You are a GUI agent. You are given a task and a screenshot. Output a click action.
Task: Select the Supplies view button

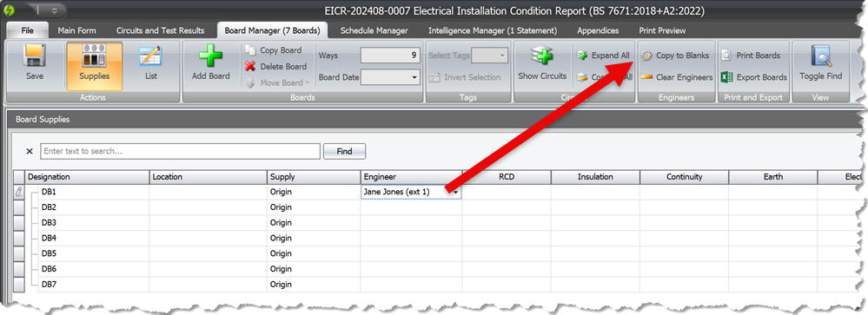94,66
